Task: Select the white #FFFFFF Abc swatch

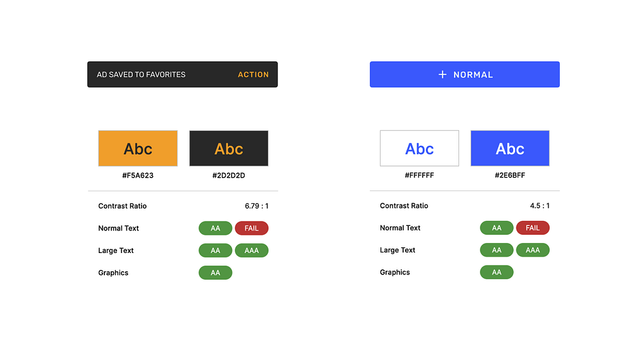Action: point(419,149)
